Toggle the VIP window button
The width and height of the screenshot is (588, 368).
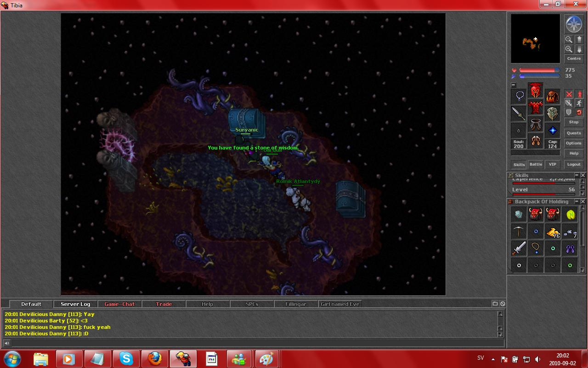click(x=553, y=164)
